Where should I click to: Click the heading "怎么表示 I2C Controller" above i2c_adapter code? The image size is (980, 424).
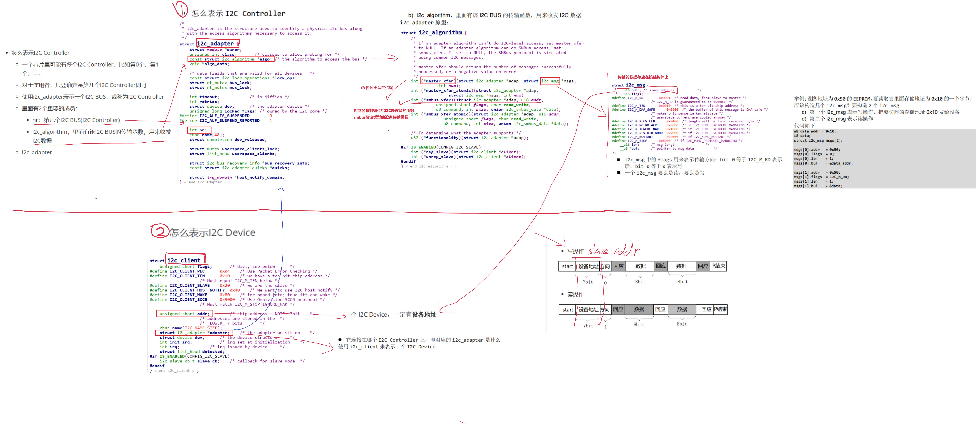tap(239, 13)
